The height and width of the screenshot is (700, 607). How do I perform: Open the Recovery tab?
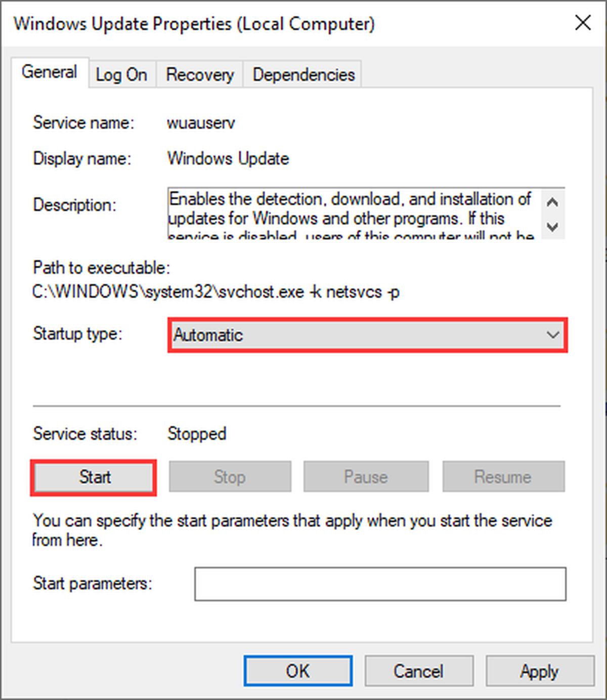(200, 75)
